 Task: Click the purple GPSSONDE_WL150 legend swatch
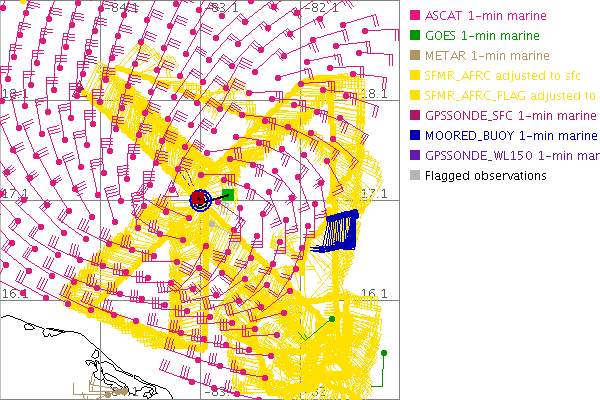(x=415, y=155)
